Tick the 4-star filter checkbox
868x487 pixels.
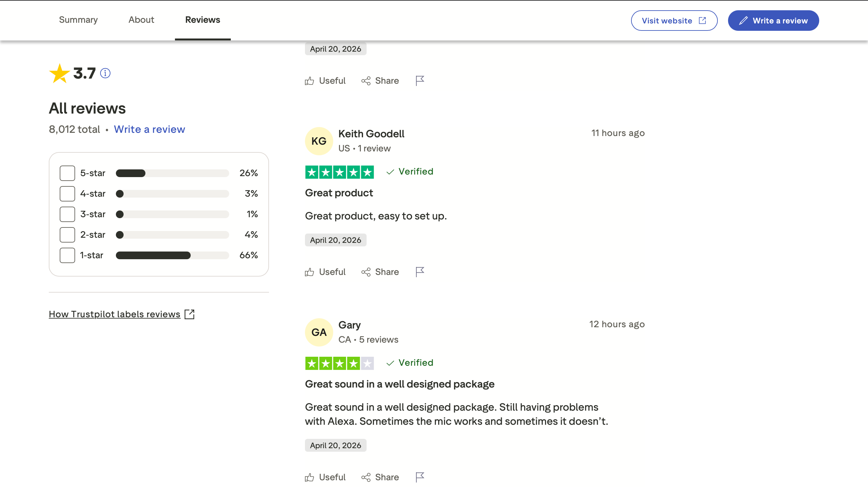[x=67, y=194]
